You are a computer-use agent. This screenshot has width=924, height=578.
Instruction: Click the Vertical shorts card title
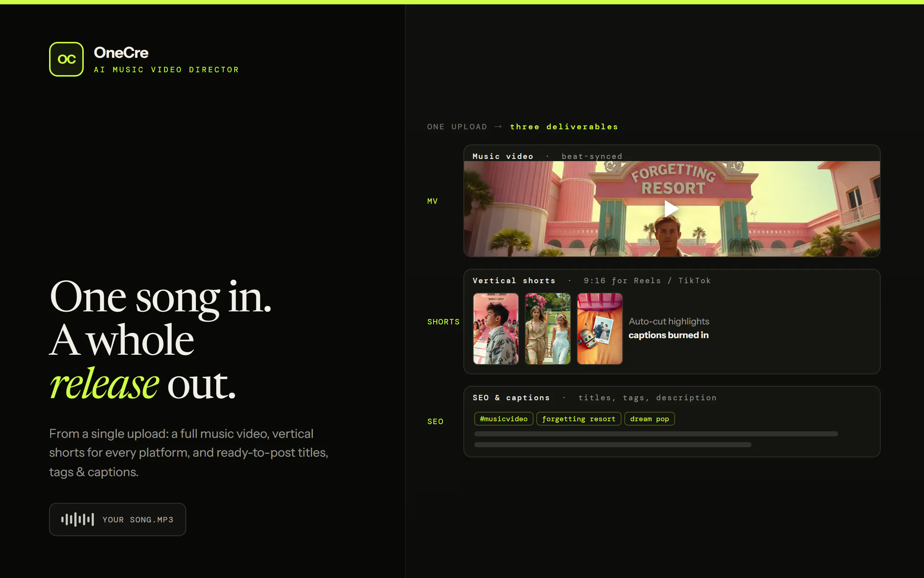pyautogui.click(x=514, y=281)
